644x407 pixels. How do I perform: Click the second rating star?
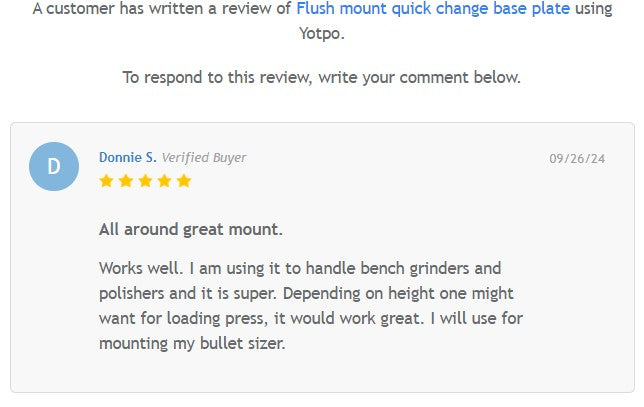tap(125, 181)
